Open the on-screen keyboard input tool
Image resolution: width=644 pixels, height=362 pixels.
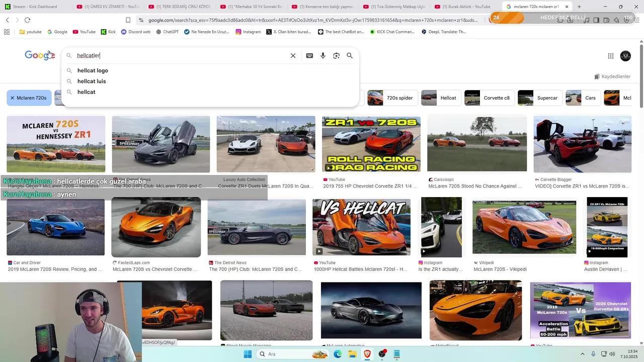tap(309, 56)
